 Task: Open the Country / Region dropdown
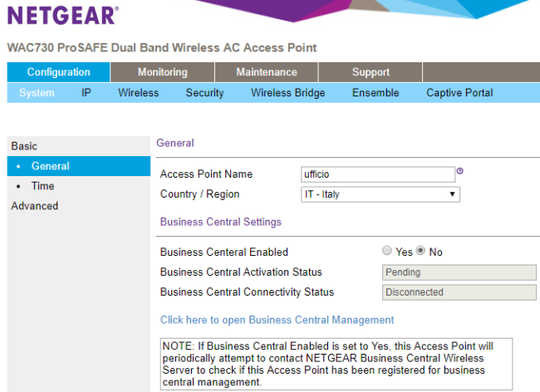point(380,194)
